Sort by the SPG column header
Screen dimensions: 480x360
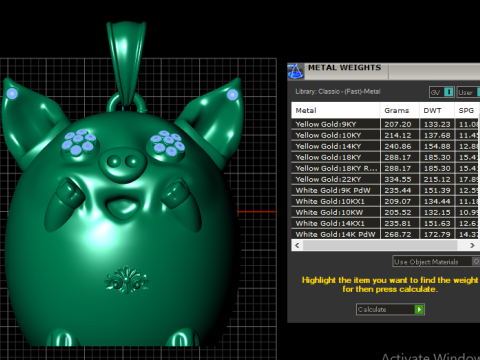click(467, 110)
